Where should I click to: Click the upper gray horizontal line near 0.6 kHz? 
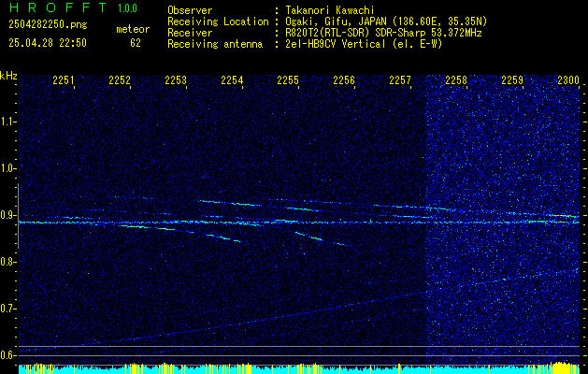pos(299,346)
